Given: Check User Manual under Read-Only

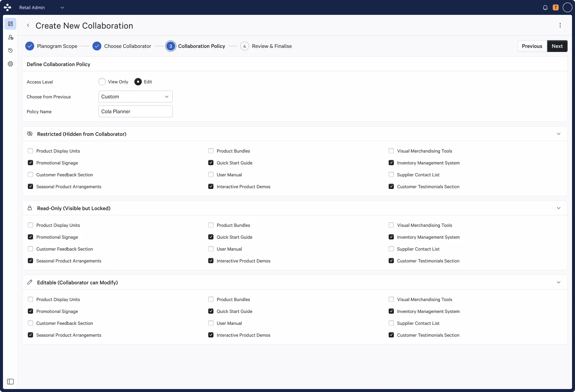Looking at the screenshot, I should tap(211, 249).
